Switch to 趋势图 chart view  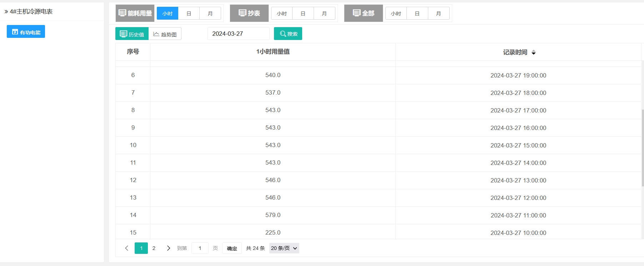pyautogui.click(x=165, y=34)
